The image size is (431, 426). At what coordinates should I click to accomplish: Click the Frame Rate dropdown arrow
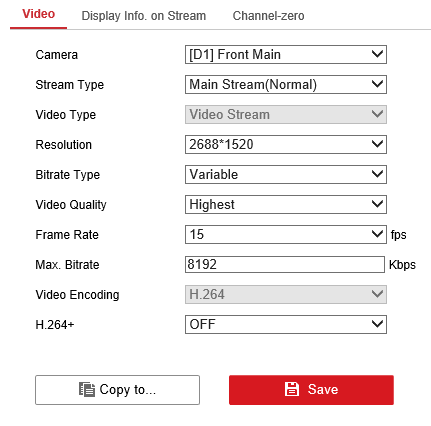377,234
